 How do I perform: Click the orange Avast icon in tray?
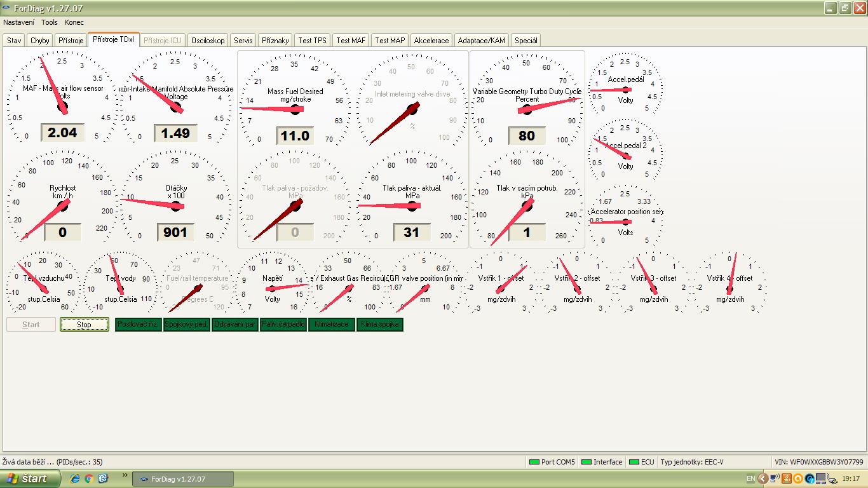798,478
